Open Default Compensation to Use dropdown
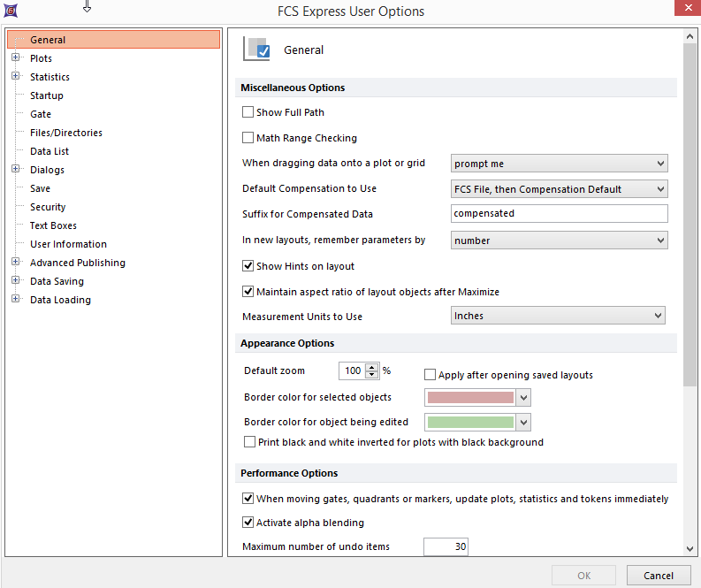This screenshot has height=588, width=701. point(559,189)
